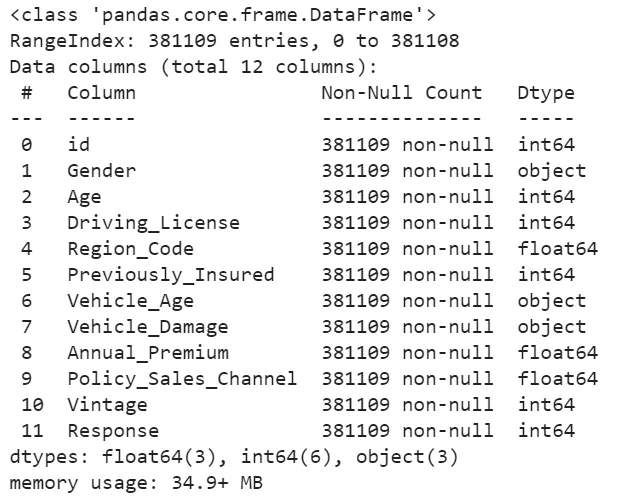
Task: Click the memory usage line
Action: tap(136, 483)
